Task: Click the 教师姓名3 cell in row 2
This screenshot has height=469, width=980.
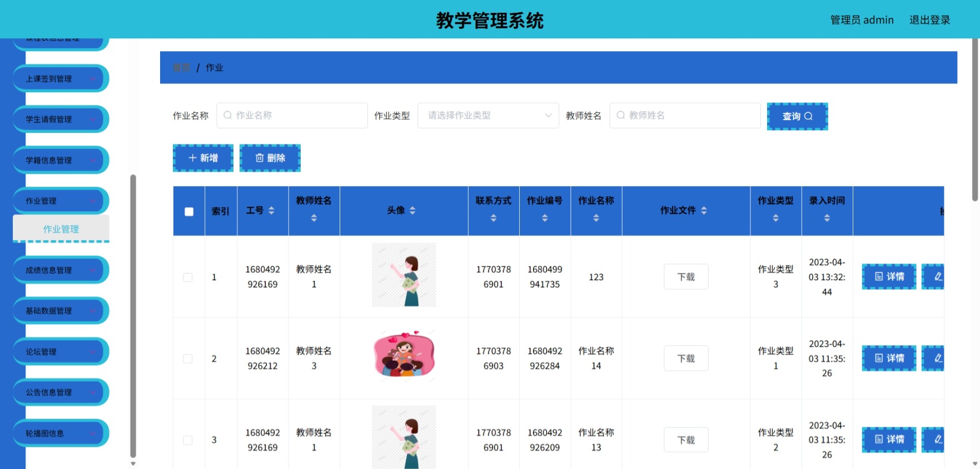Action: coord(314,358)
